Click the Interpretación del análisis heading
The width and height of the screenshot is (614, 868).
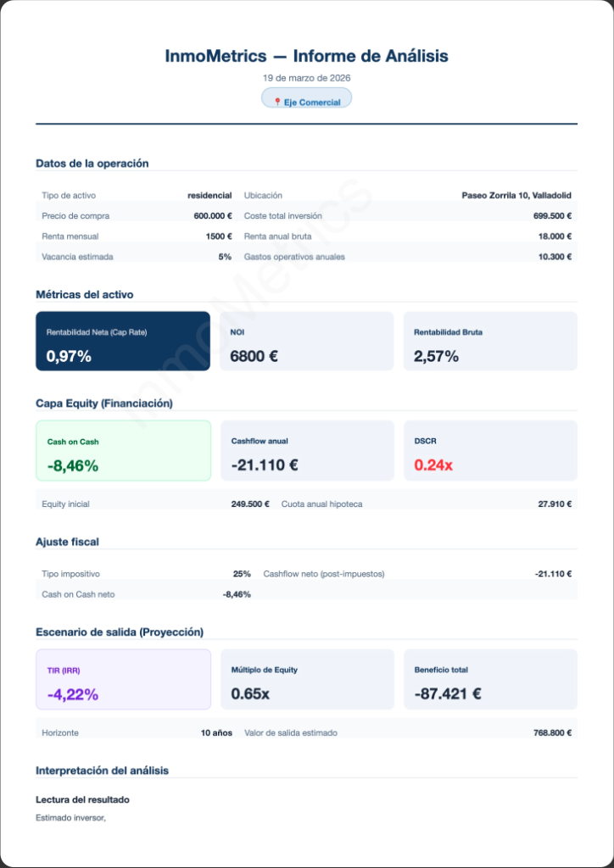pos(103,771)
